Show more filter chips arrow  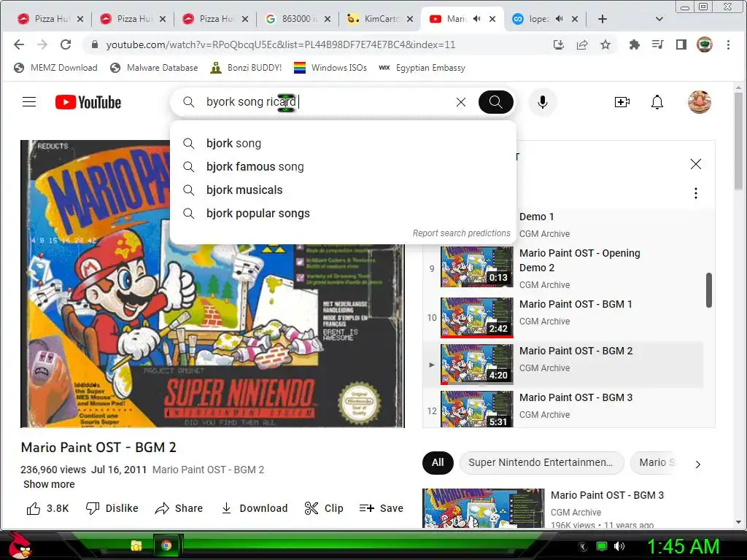698,464
